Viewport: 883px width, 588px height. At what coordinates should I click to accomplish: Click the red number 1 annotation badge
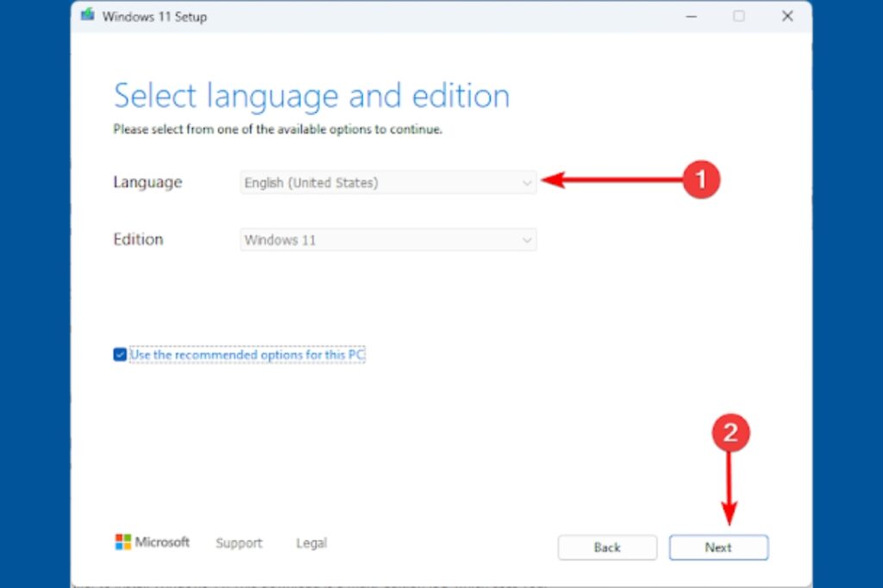click(x=700, y=179)
